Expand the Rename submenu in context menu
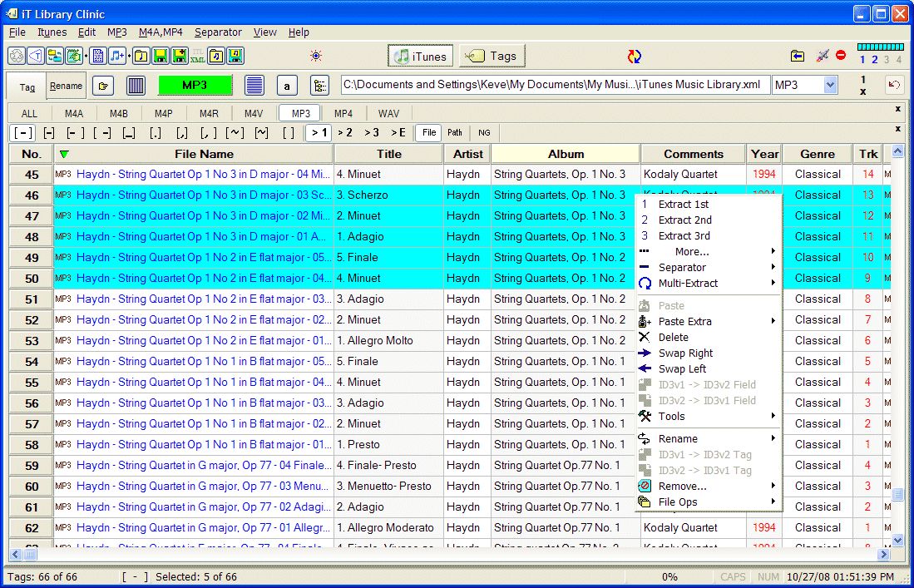This screenshot has width=914, height=588. click(x=709, y=439)
